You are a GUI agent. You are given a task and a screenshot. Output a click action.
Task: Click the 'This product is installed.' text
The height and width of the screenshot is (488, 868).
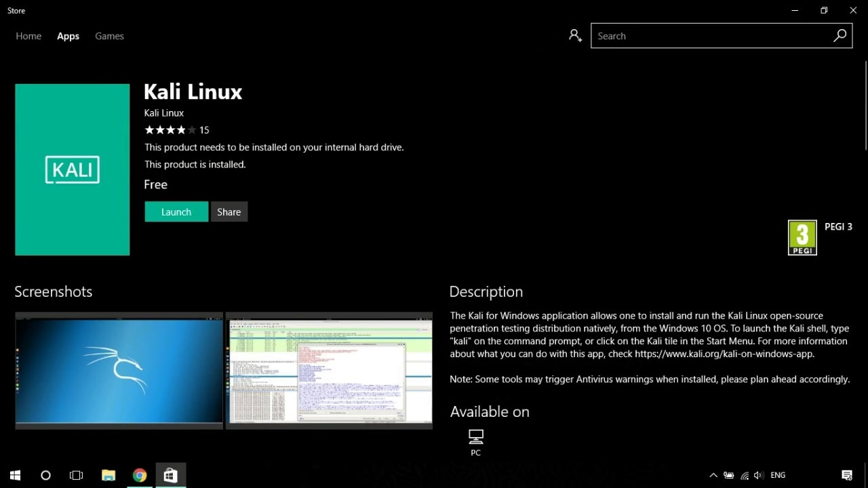point(195,164)
